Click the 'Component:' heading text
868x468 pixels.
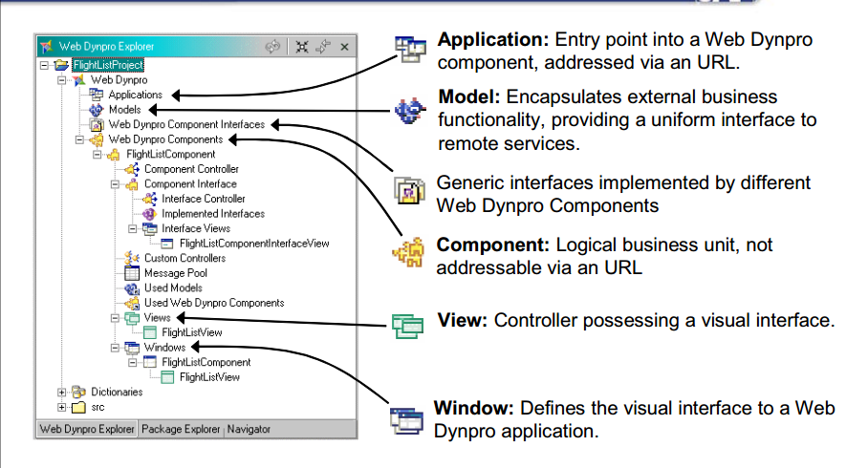[492, 245]
